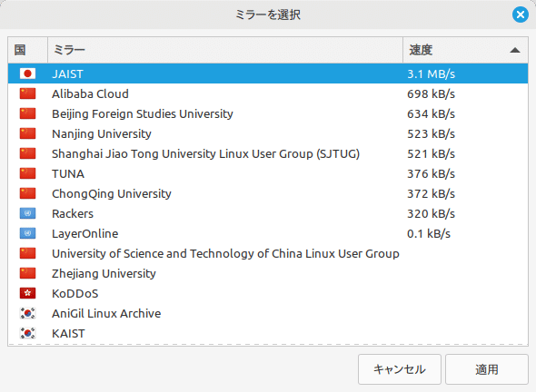Click the Hong Kong flag beside KoDDoS

[x=27, y=293]
